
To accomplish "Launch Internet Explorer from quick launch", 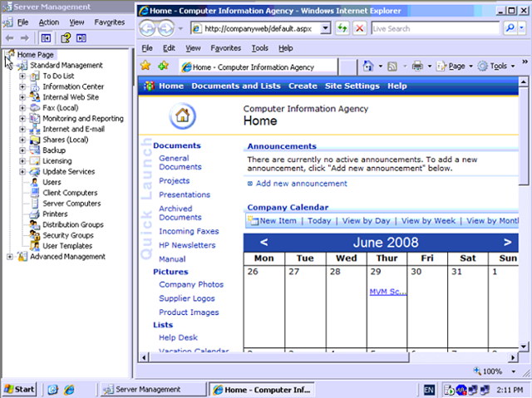I will click(69, 390).
